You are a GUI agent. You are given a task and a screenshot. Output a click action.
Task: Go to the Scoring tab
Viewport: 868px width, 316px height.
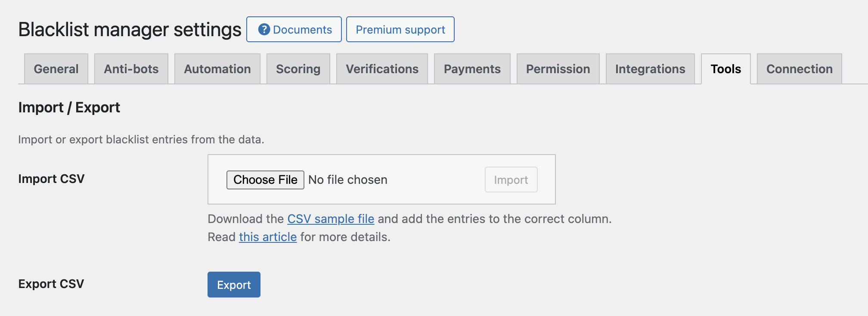298,69
